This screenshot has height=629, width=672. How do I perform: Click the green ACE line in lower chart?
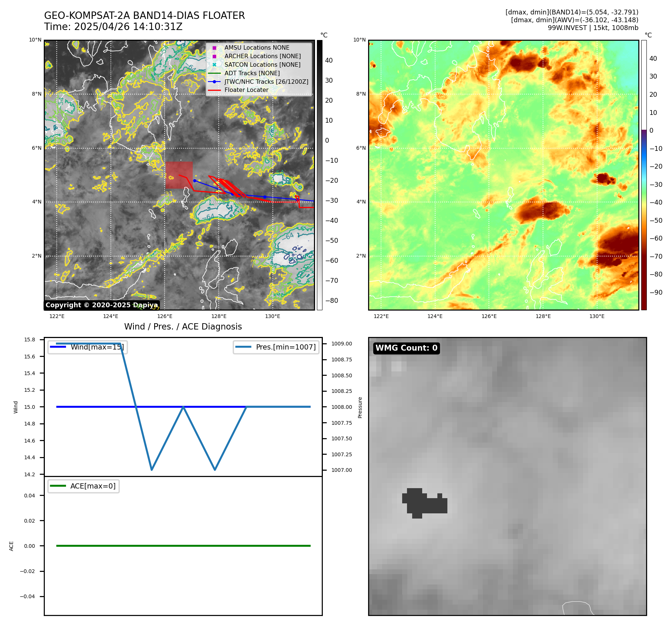[x=183, y=546]
